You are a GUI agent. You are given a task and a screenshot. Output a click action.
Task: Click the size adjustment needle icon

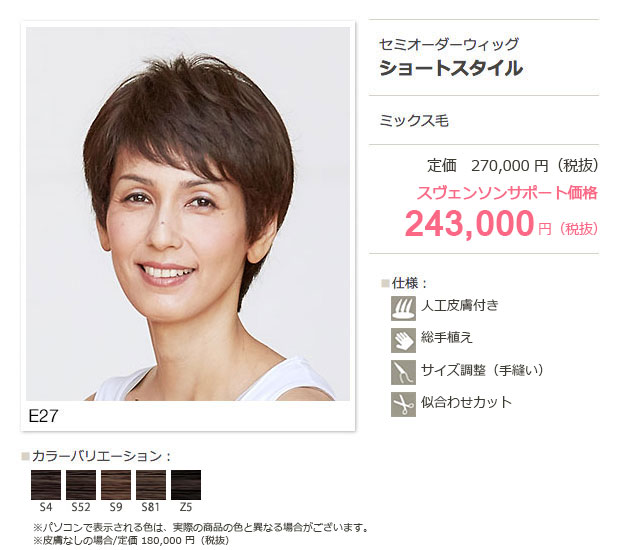coord(403,372)
